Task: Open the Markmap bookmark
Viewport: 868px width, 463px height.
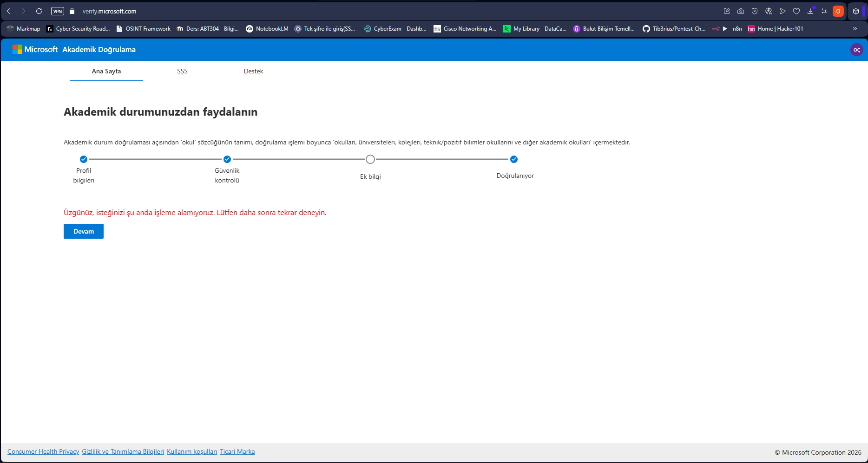Action: coord(23,29)
